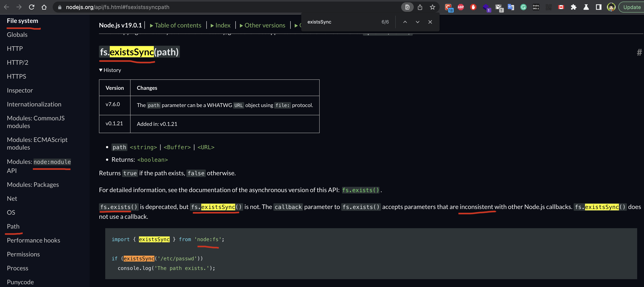
Task: Reload the current page
Action: [x=32, y=7]
